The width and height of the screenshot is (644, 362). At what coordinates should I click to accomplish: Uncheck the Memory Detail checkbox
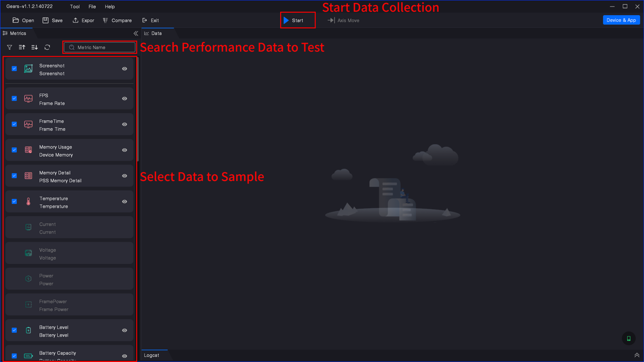[14, 176]
